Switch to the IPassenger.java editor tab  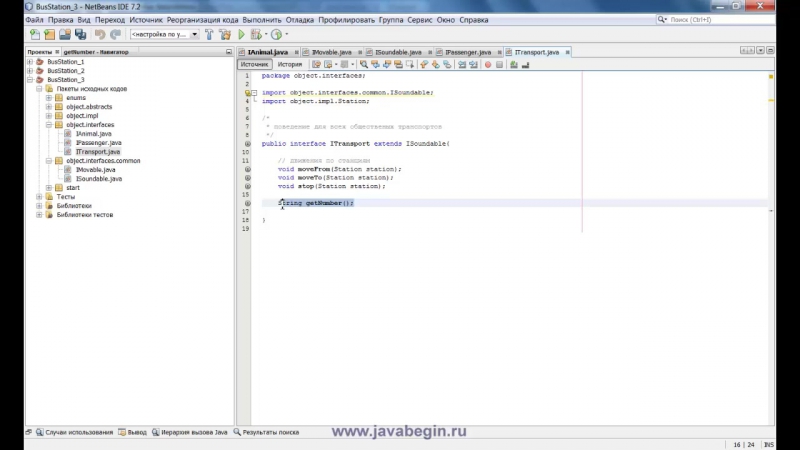pos(469,51)
